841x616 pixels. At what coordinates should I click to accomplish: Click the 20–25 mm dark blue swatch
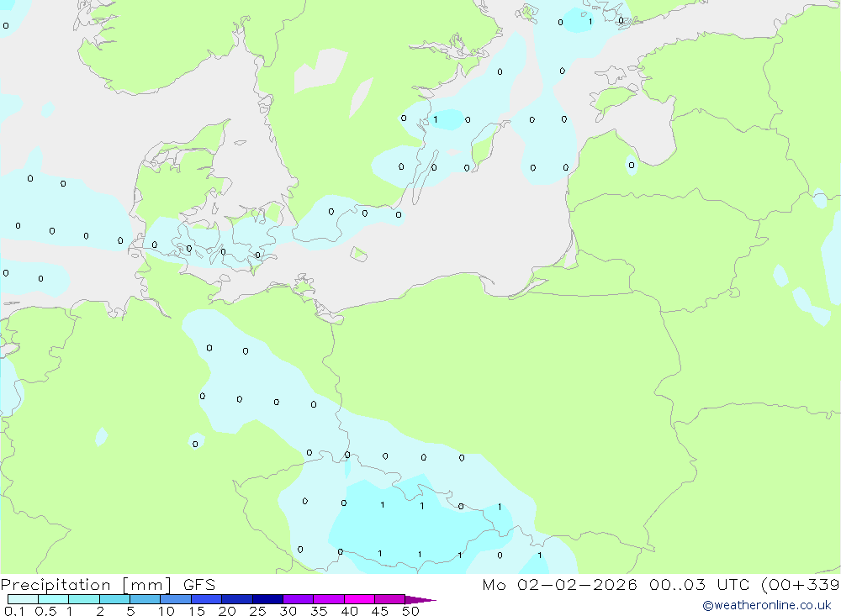[x=237, y=599]
